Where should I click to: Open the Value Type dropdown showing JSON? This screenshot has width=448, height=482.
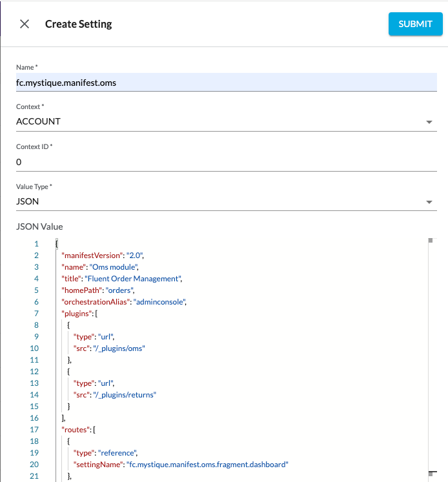pyautogui.click(x=227, y=202)
